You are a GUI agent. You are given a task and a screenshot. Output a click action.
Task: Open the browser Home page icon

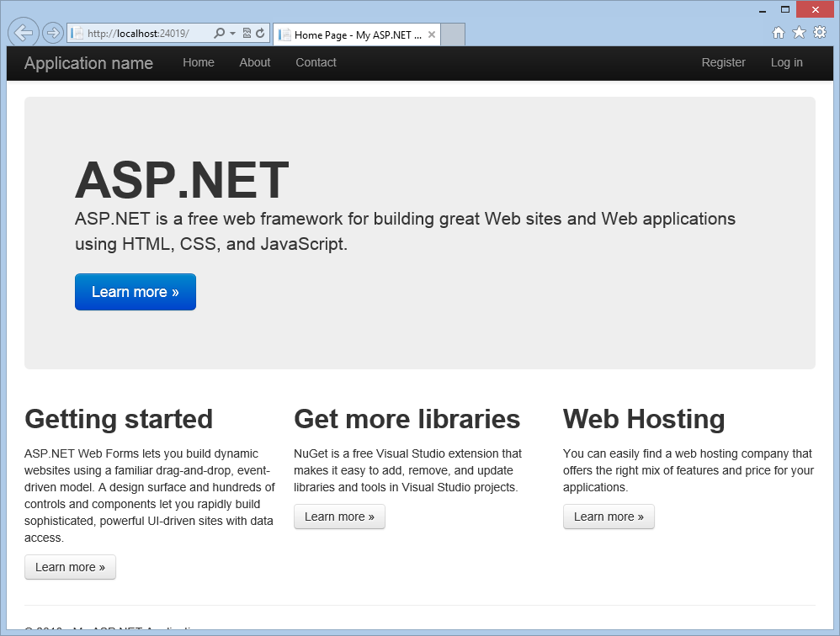click(x=779, y=32)
